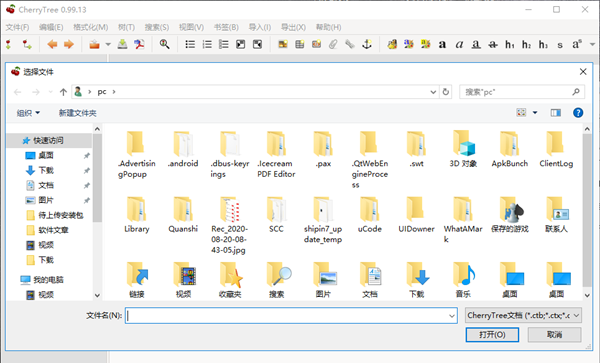The width and height of the screenshot is (600, 363).
Task: Click the blue help question mark icon
Action: [x=578, y=112]
